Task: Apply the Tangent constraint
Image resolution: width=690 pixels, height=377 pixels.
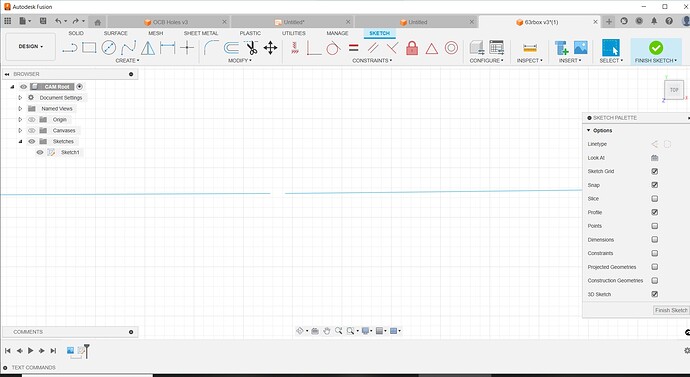Action: 334,48
